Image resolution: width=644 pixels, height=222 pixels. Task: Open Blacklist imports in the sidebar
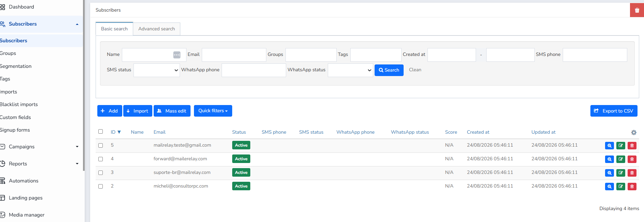pyautogui.click(x=19, y=104)
